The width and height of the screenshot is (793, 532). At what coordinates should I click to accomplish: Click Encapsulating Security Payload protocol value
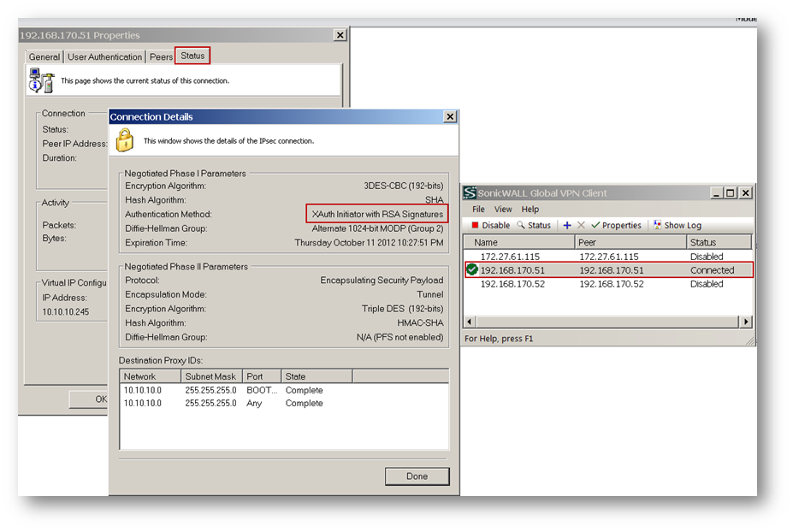tap(382, 280)
